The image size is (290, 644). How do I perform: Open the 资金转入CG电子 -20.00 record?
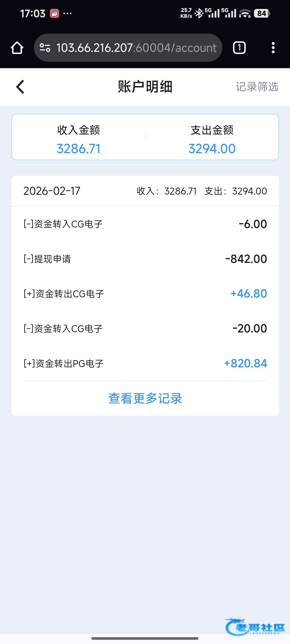click(x=145, y=329)
